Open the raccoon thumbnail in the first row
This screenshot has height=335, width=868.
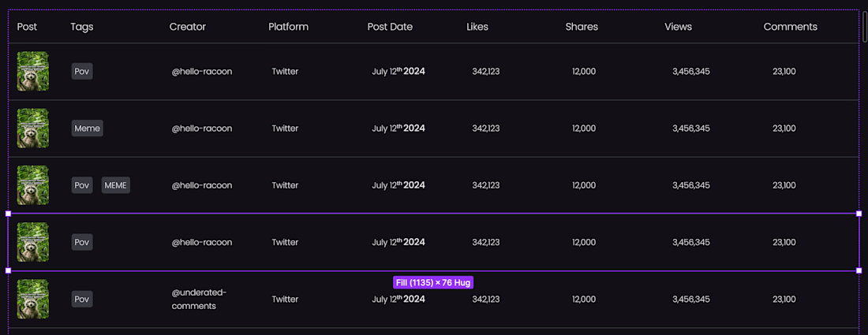[x=33, y=72]
